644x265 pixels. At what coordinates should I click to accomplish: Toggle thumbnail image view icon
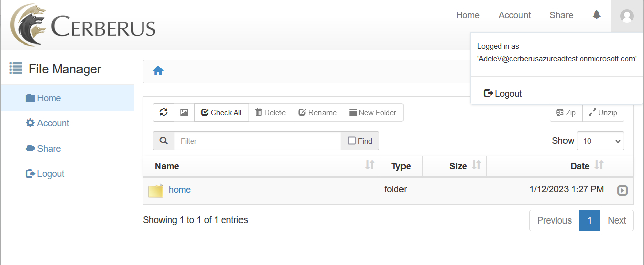184,112
